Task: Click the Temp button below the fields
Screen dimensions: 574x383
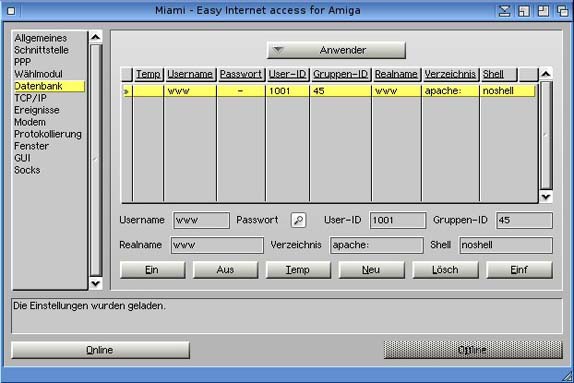Action: click(x=298, y=270)
